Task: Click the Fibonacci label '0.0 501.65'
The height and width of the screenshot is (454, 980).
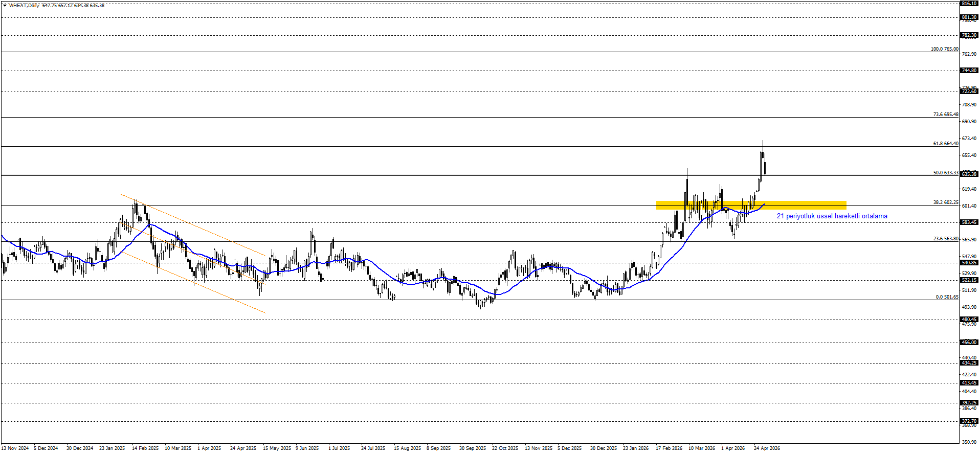Action: pos(947,297)
